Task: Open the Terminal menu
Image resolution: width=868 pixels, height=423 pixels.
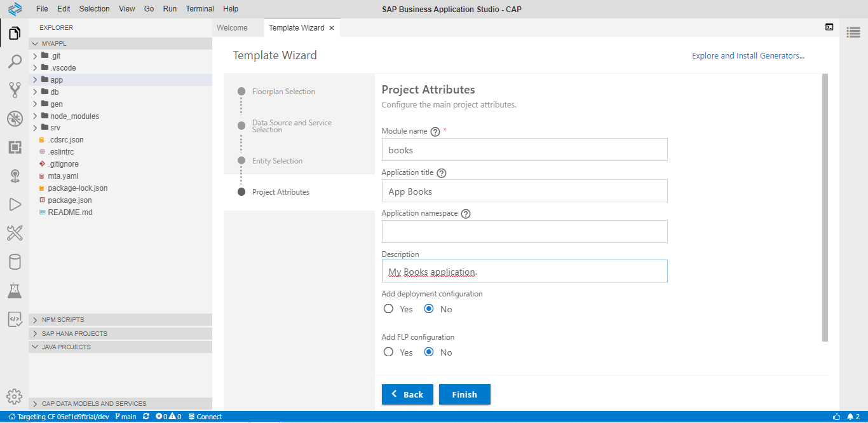Action: pos(200,9)
